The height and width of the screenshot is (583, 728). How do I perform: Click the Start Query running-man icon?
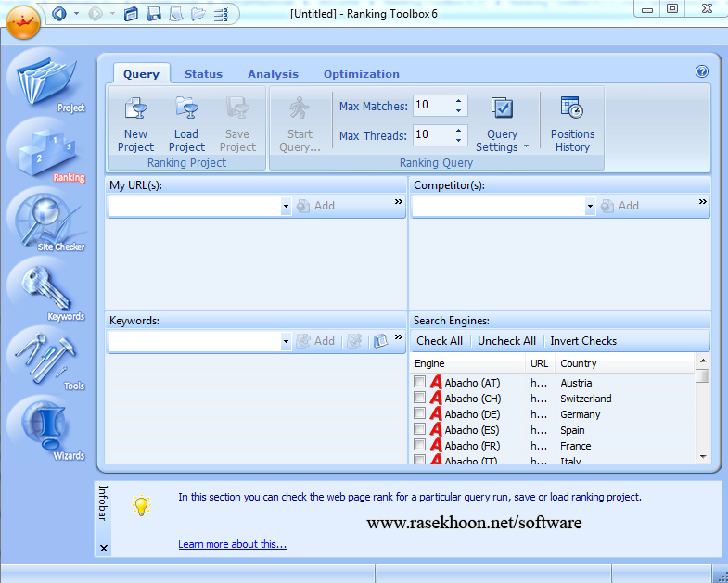tap(300, 108)
